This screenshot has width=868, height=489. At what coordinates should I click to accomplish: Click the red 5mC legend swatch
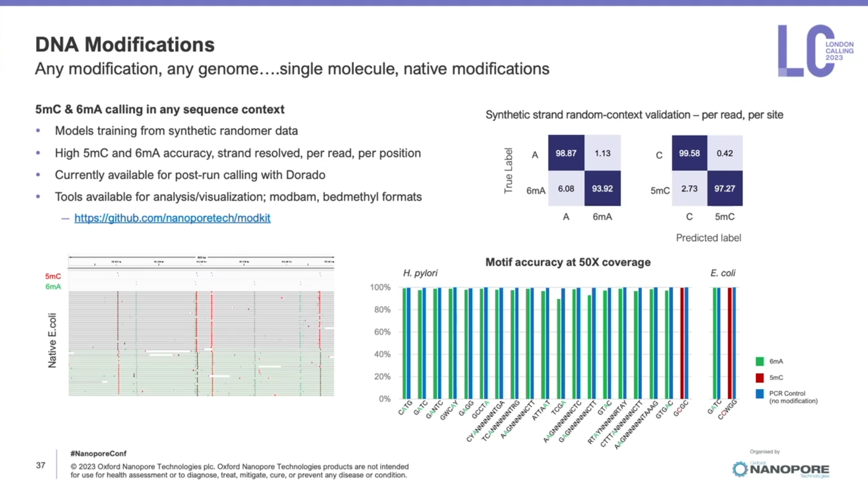759,378
